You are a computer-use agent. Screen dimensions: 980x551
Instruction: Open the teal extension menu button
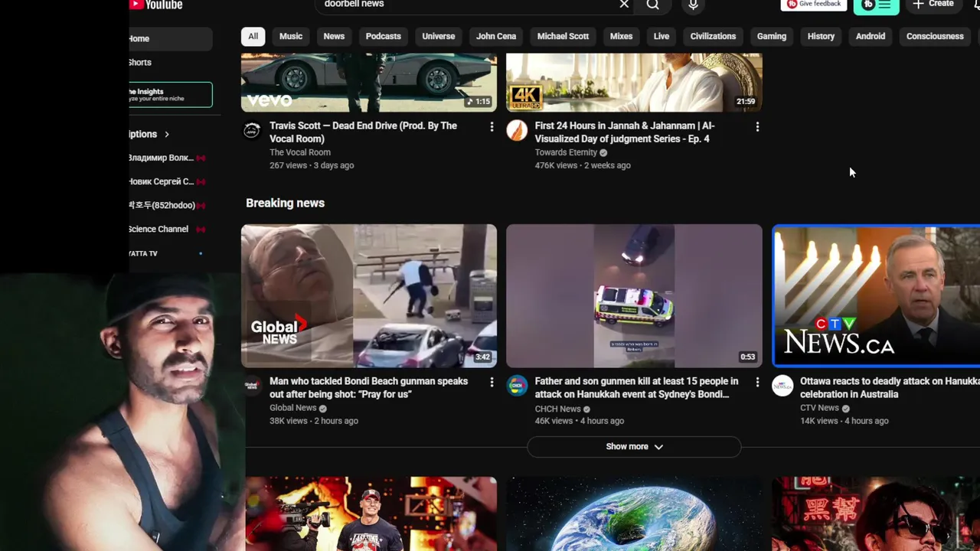click(877, 5)
